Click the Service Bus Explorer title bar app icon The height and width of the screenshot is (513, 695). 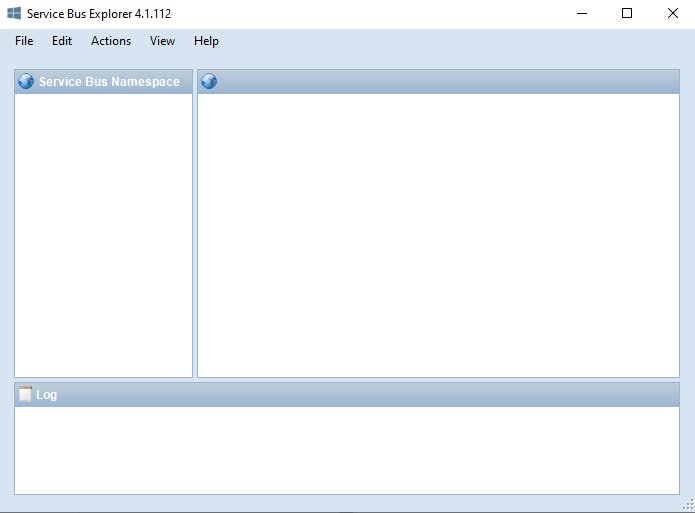click(x=14, y=14)
